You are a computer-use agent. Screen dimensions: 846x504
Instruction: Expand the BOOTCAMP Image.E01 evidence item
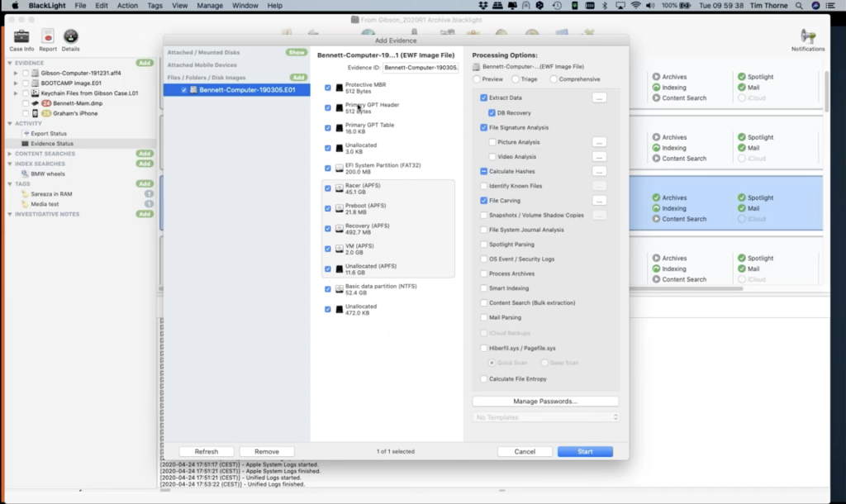coord(16,83)
